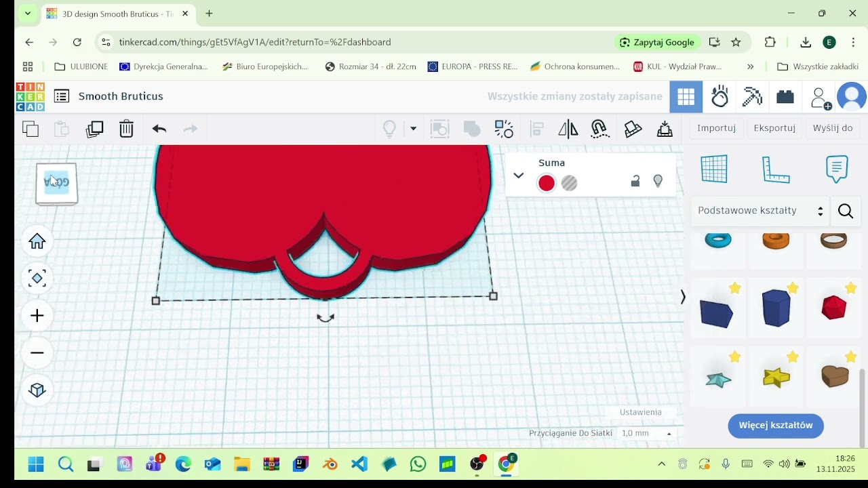
Task: Switch to orthographic view cube icon
Action: coord(37,390)
